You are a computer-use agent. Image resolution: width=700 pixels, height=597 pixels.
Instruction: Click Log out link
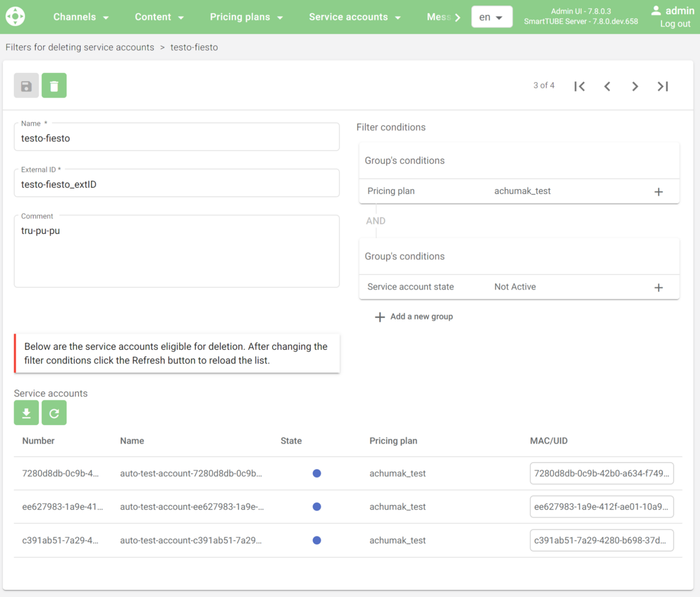coord(675,24)
